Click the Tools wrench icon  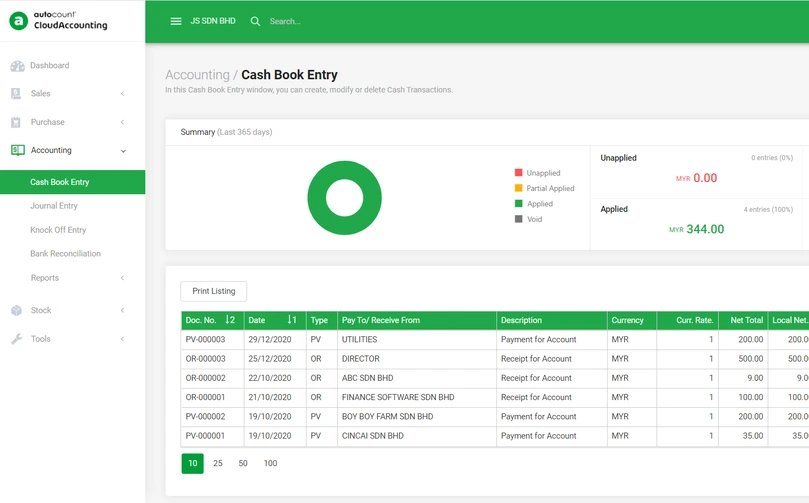pyautogui.click(x=17, y=339)
